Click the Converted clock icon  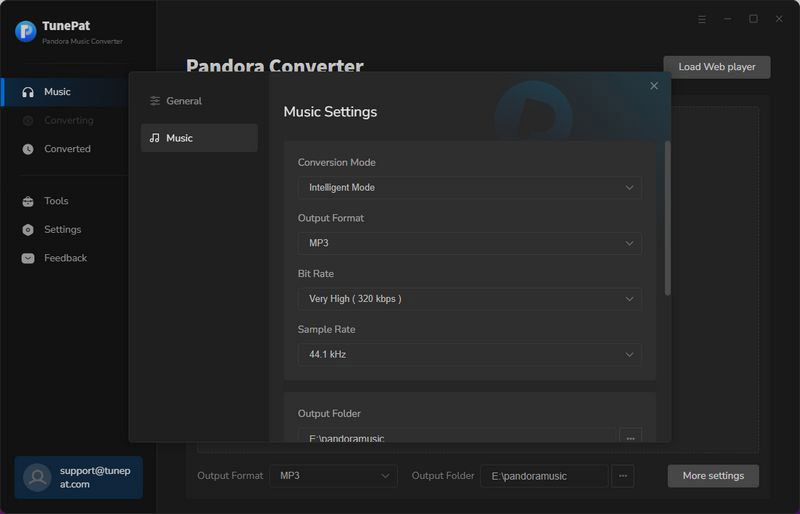coord(28,149)
